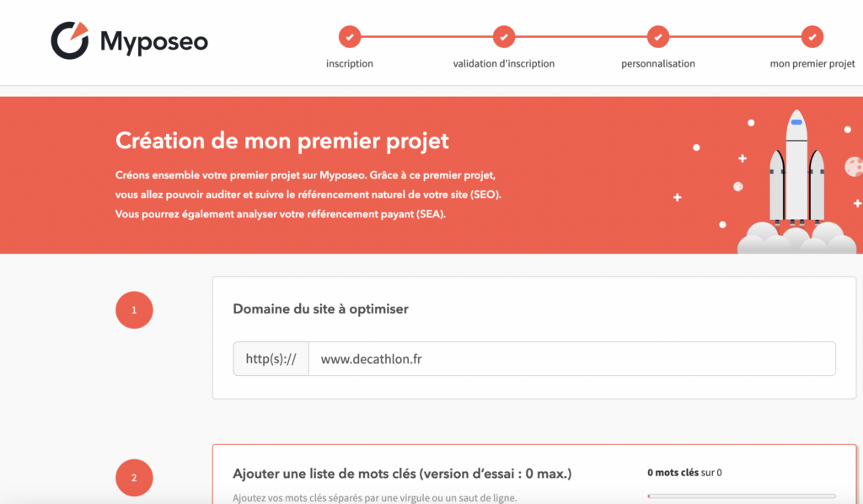Select the validation d'inscription checkmark circle
The image size is (863, 504).
504,37
